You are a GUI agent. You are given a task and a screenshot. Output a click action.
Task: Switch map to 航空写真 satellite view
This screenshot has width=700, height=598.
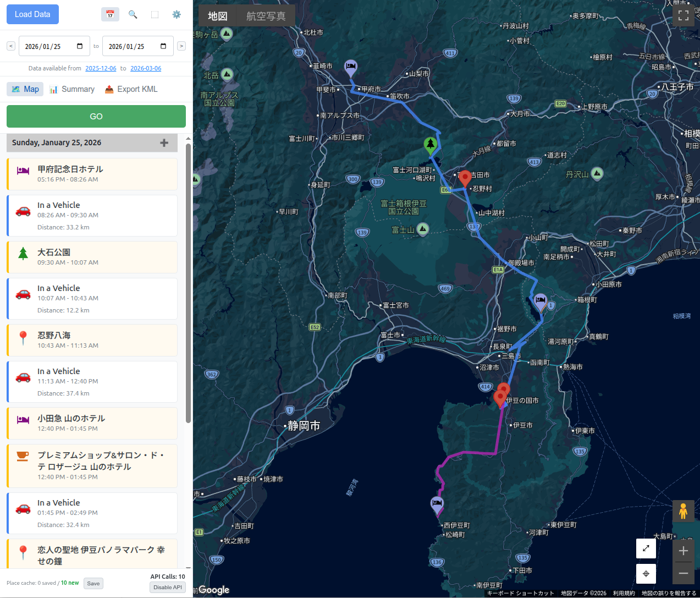[266, 16]
